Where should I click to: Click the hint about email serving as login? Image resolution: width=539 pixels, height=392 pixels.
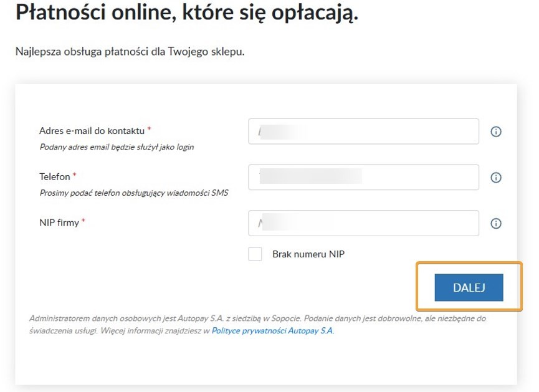(117, 147)
